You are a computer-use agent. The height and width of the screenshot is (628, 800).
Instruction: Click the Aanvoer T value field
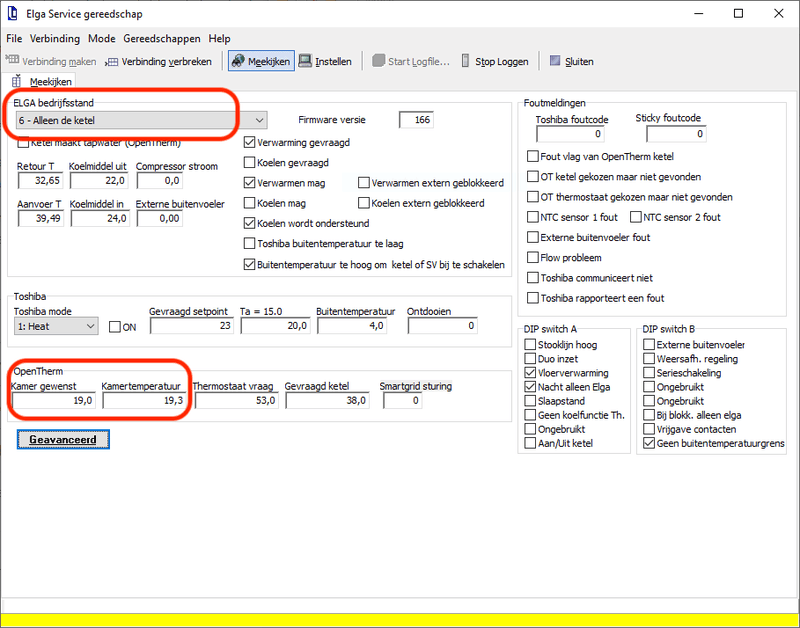[40, 218]
